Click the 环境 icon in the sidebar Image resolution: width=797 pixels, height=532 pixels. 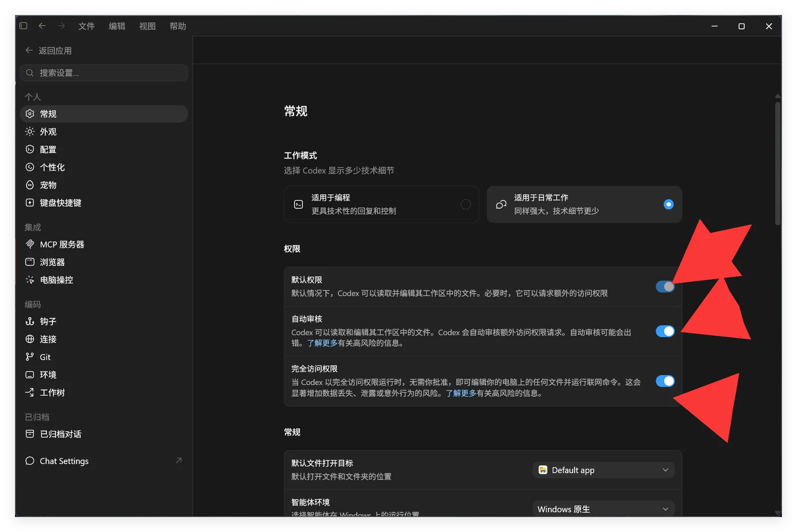coord(30,375)
